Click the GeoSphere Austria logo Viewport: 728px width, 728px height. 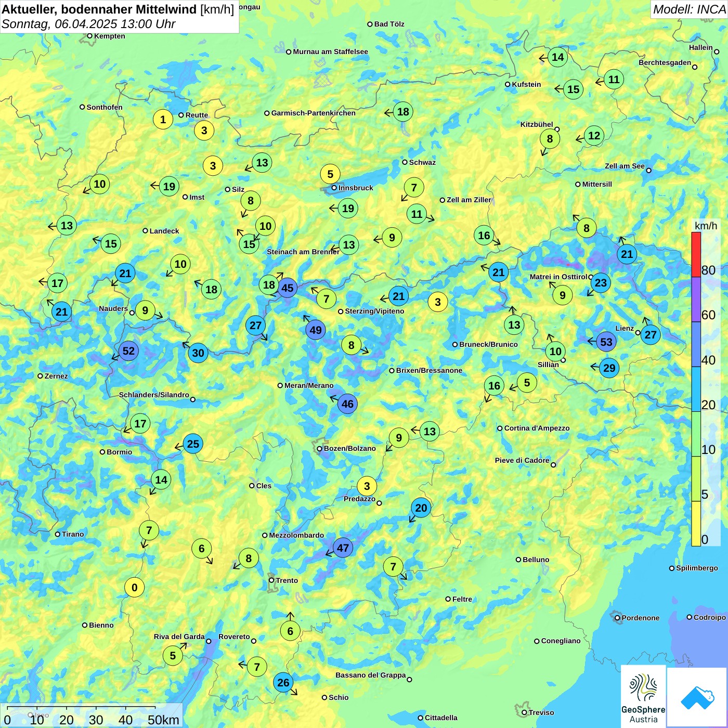643,696
